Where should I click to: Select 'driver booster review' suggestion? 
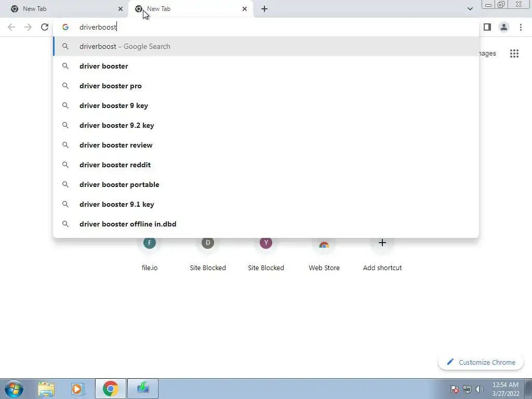click(x=266, y=145)
